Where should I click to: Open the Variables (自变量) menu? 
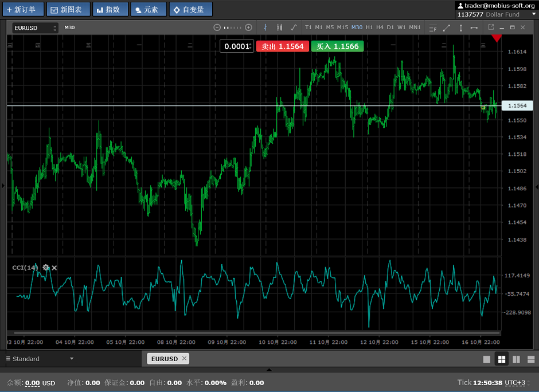tap(190, 9)
